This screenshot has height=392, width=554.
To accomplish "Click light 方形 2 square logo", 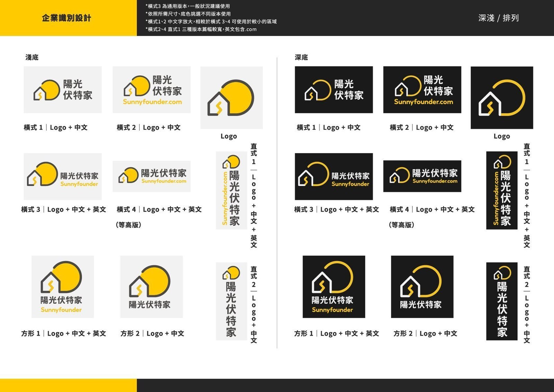I will click(x=152, y=287).
